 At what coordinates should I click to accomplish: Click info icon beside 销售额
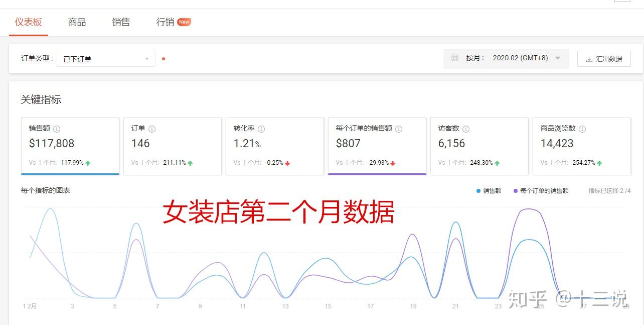(x=57, y=129)
